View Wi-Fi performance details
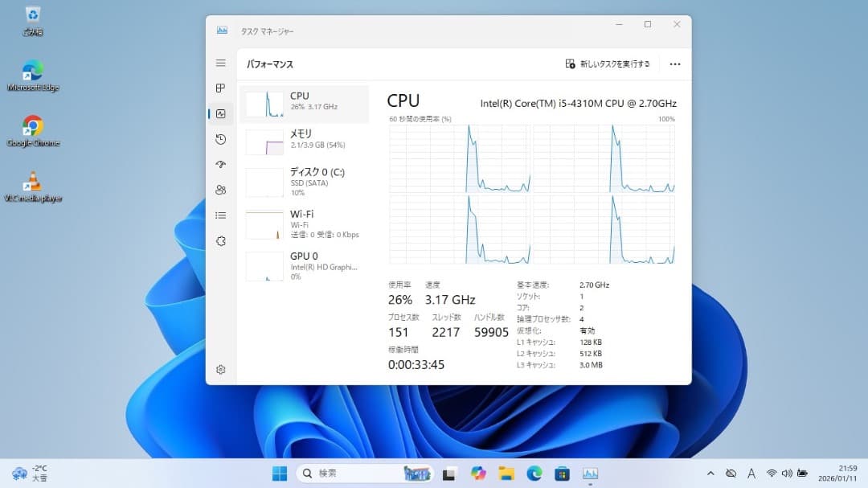The width and height of the screenshot is (868, 488). [x=304, y=223]
